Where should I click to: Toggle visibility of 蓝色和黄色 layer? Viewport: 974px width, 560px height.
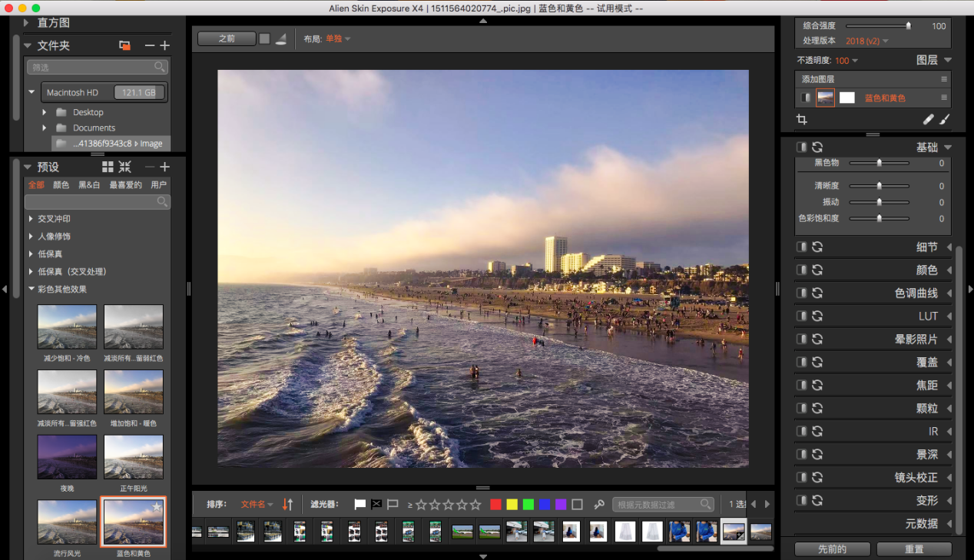[805, 98]
